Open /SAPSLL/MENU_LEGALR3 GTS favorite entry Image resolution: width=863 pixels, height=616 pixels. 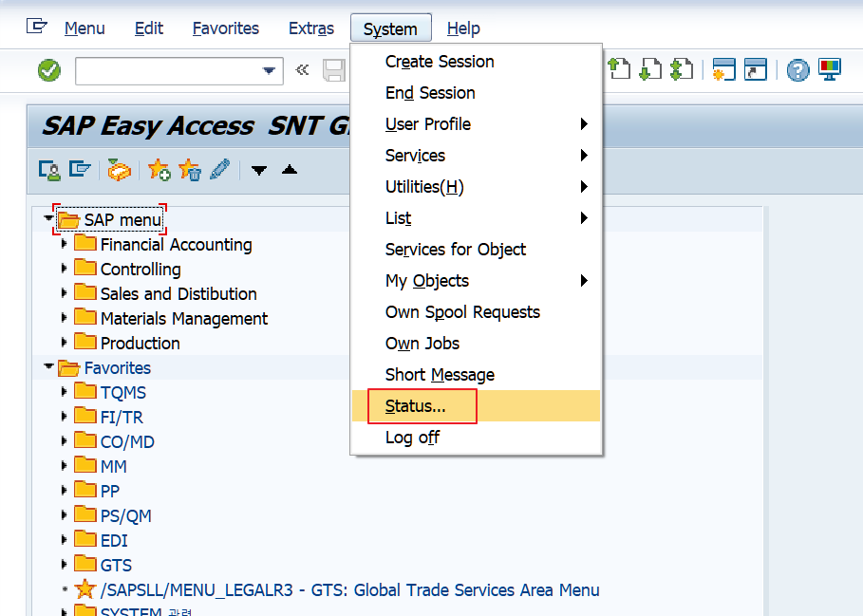click(349, 590)
